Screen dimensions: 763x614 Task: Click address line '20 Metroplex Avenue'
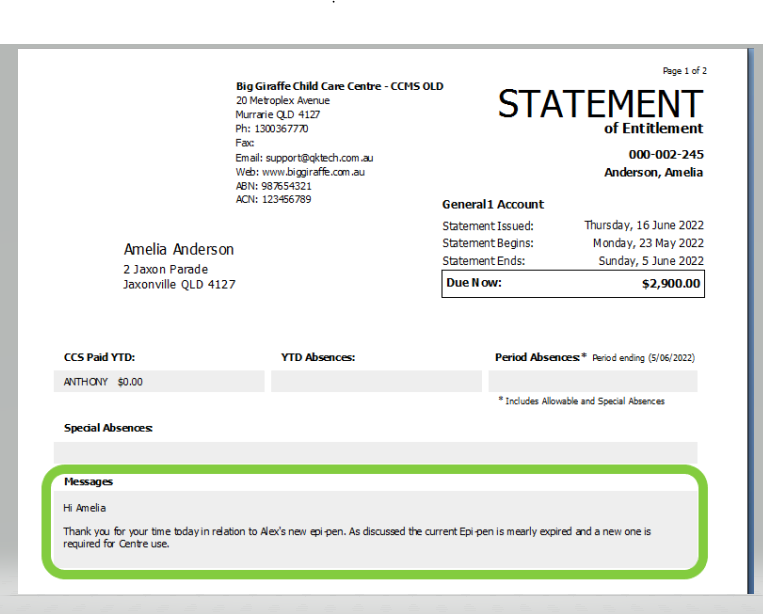click(x=283, y=100)
